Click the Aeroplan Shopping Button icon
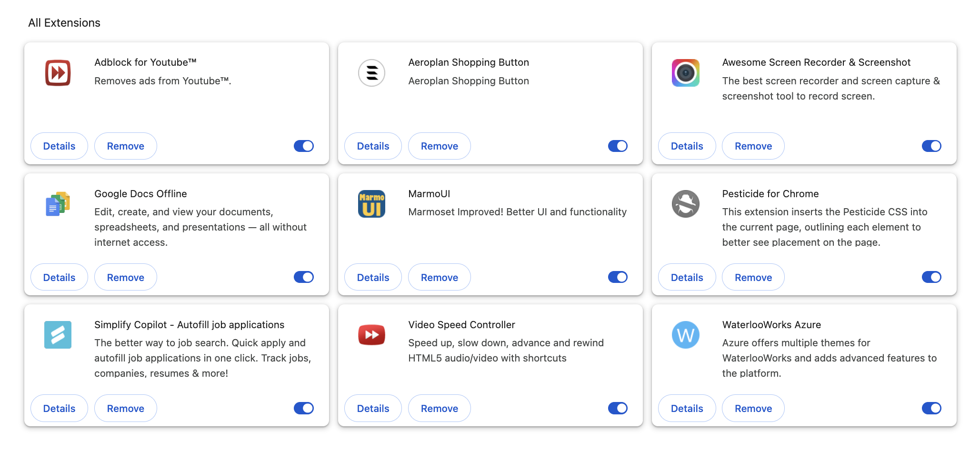Viewport: 980px width, 462px height. point(371,73)
